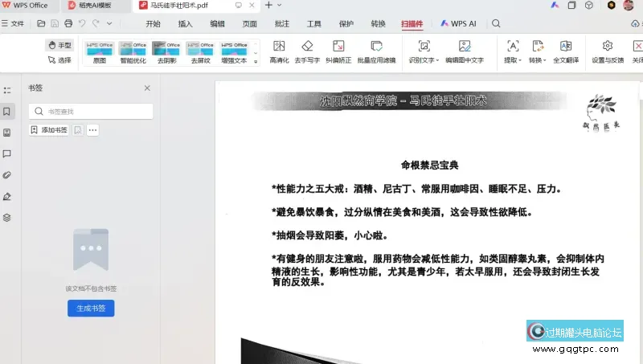Select the Hand tool (手型)
This screenshot has height=364, width=643.
pyautogui.click(x=59, y=45)
